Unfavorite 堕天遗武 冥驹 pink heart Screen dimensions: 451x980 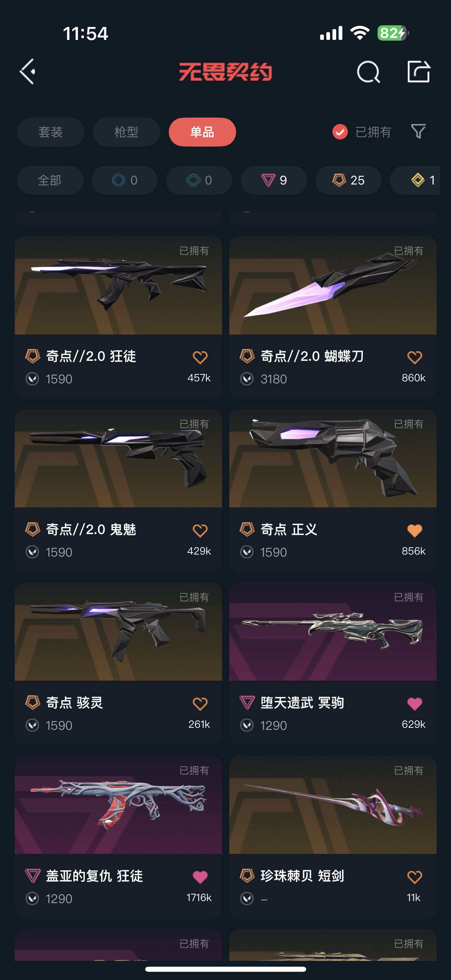tap(414, 704)
